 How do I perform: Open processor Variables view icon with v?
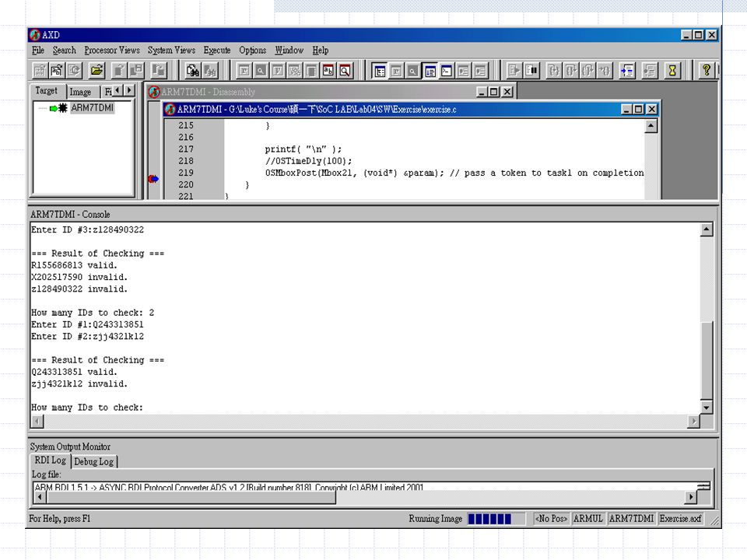278,71
